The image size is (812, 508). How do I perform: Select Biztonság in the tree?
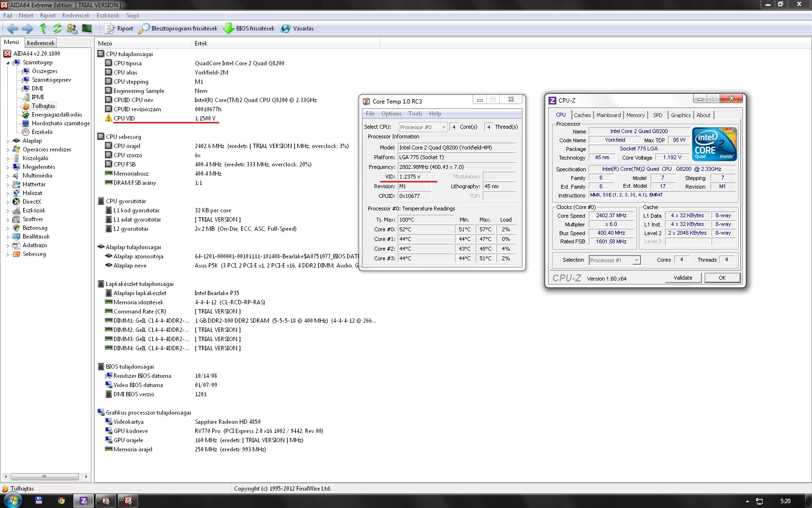pos(35,228)
